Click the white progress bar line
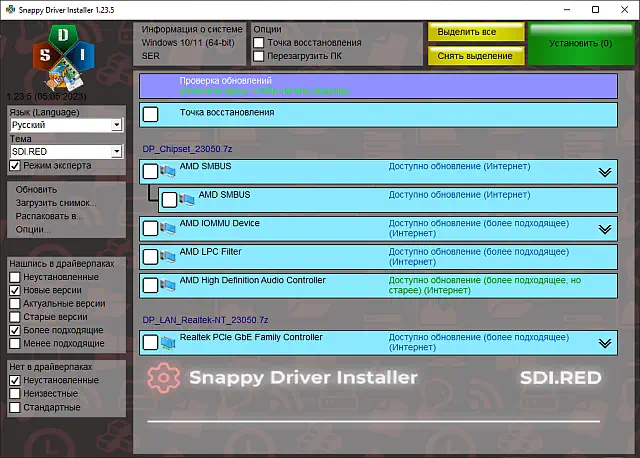 point(373,421)
